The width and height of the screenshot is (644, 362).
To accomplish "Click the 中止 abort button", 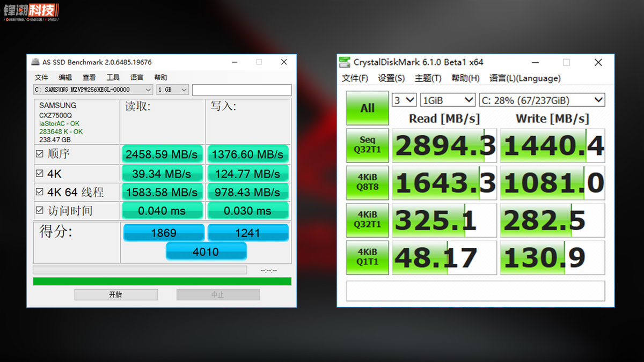I will pos(218,294).
